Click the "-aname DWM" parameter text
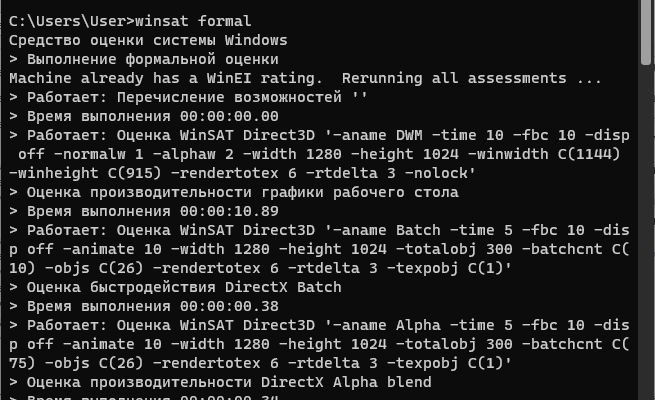Screen dimensions: 655x400 pos(372,135)
